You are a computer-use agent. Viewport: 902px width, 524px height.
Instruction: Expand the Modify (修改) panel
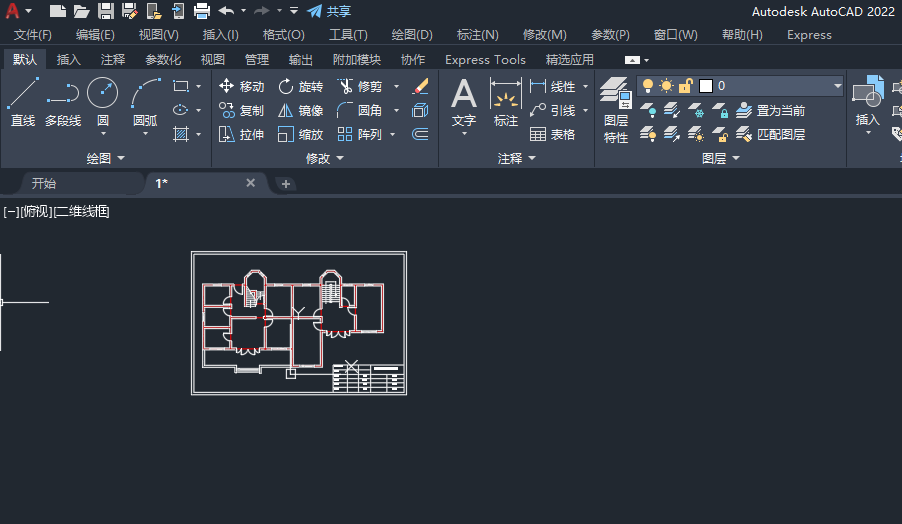[324, 158]
